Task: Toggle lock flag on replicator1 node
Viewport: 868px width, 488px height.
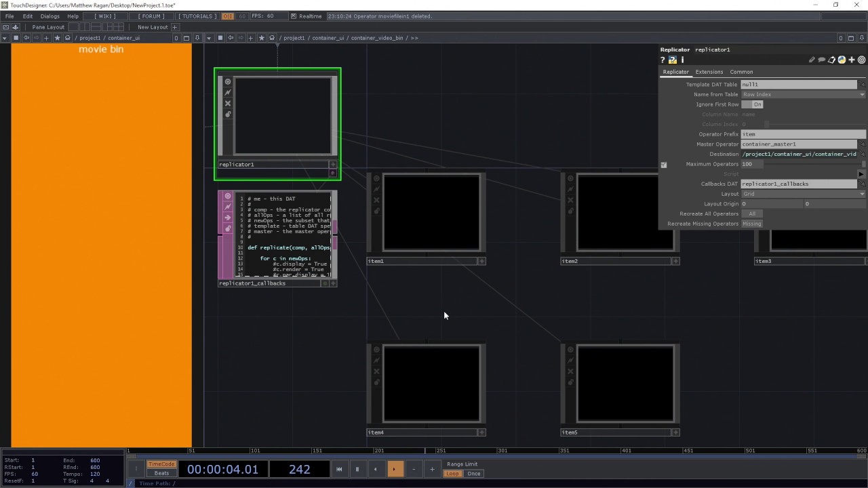Action: [228, 115]
